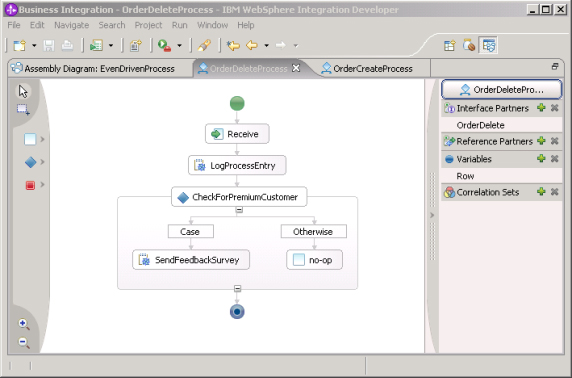The width and height of the screenshot is (572, 378).
Task: Open the Back history dropdown arrow
Action: pos(266,46)
